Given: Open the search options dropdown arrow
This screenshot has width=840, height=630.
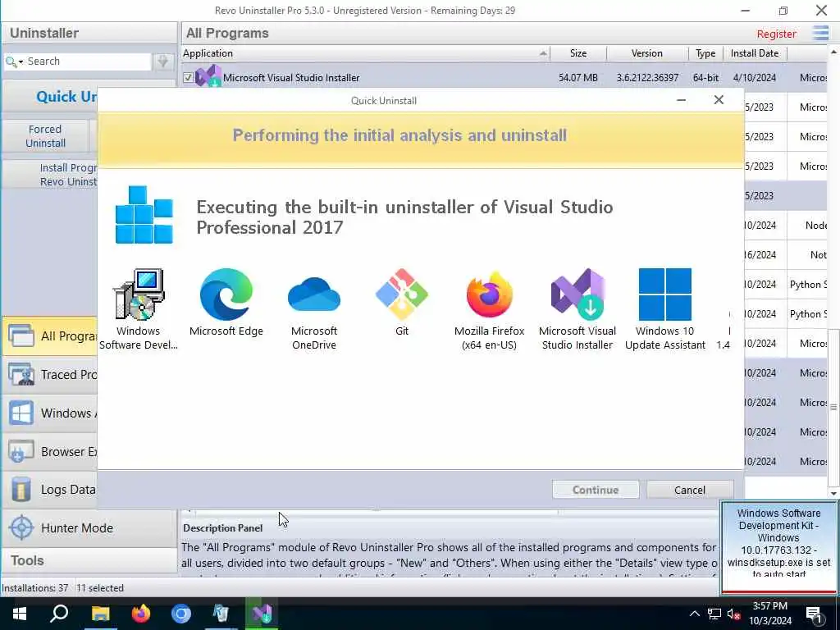Looking at the screenshot, I should point(21,62).
